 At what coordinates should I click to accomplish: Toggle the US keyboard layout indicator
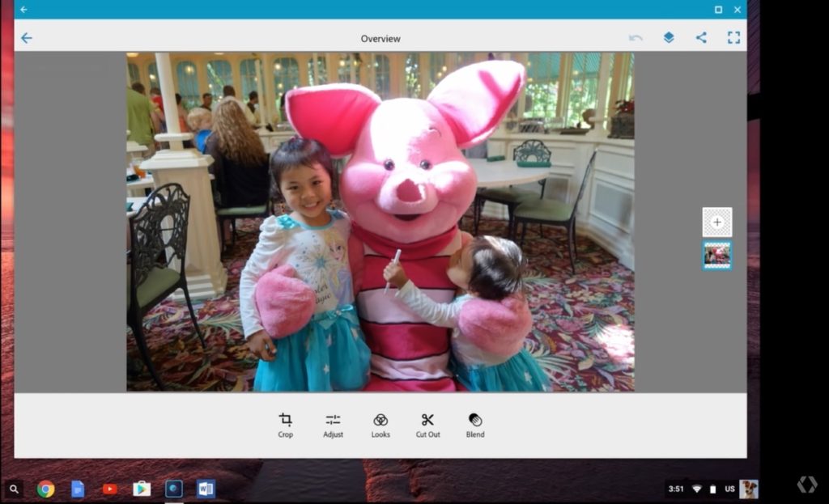point(729,488)
